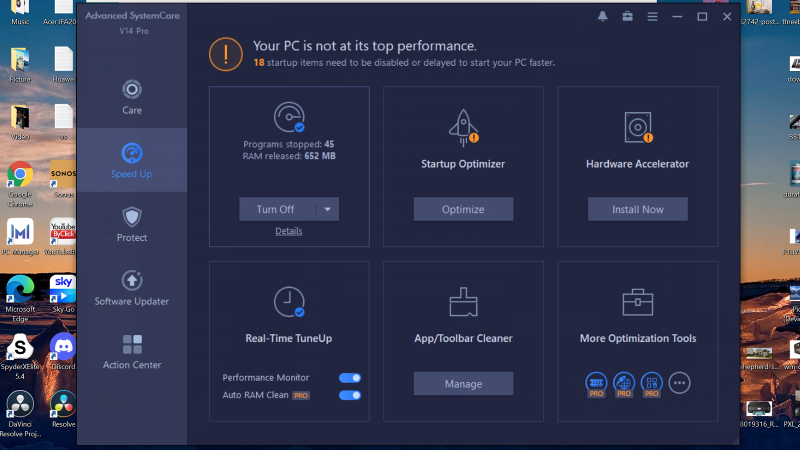Screen dimensions: 800x450
Task: Click the 'Programs stopped: 45' text
Action: 289,144
